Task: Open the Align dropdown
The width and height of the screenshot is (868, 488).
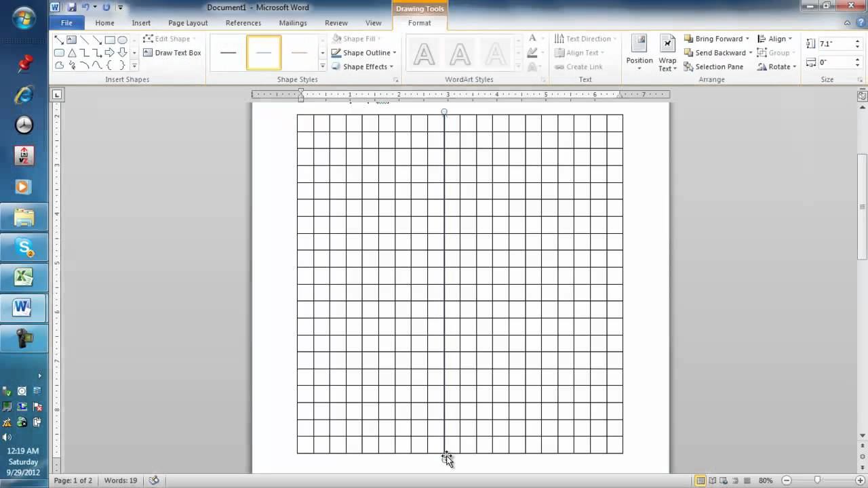Action: point(774,39)
